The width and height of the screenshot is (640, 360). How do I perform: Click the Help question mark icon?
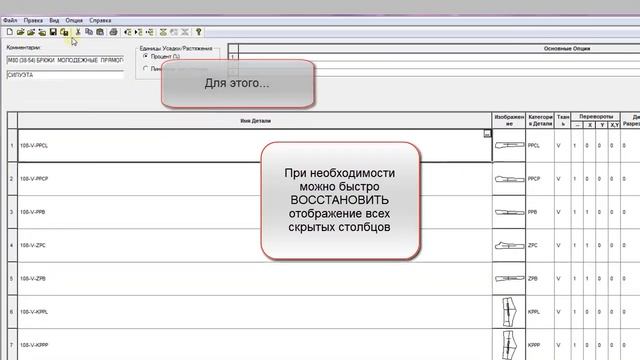coord(199,32)
